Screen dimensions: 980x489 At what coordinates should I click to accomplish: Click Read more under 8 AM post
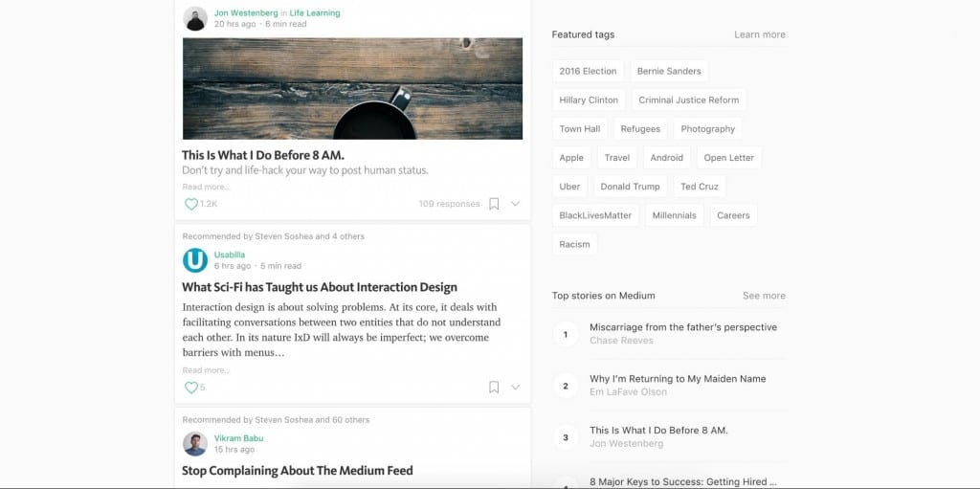click(206, 187)
